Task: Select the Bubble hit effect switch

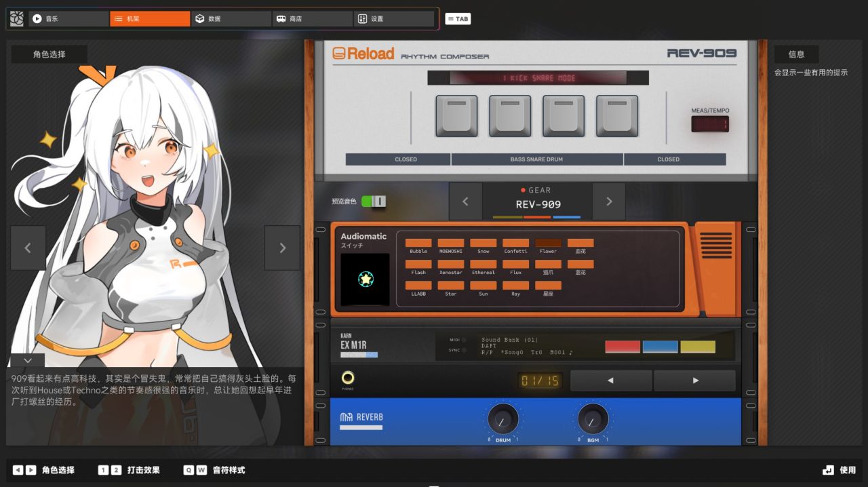Action: coord(418,243)
